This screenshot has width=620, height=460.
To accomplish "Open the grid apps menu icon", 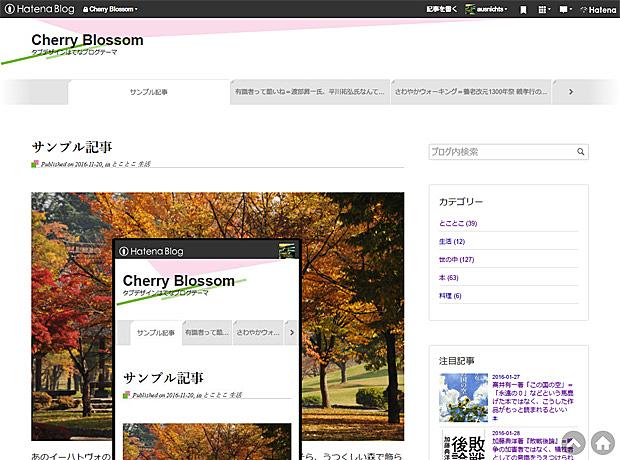I will [544, 9].
